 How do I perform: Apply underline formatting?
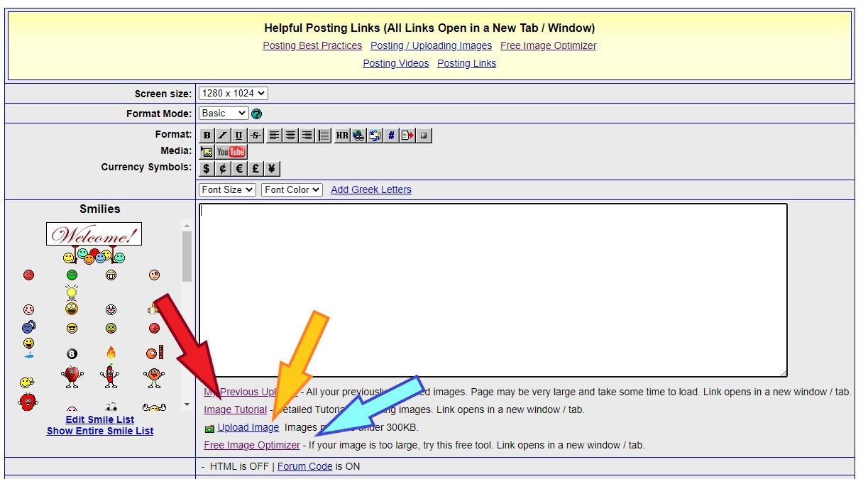239,135
